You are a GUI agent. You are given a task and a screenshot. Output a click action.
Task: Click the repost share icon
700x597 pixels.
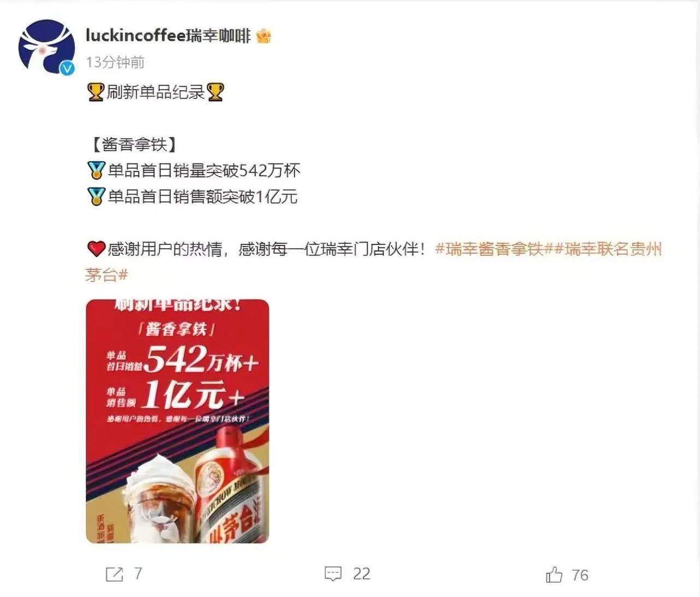tap(114, 574)
